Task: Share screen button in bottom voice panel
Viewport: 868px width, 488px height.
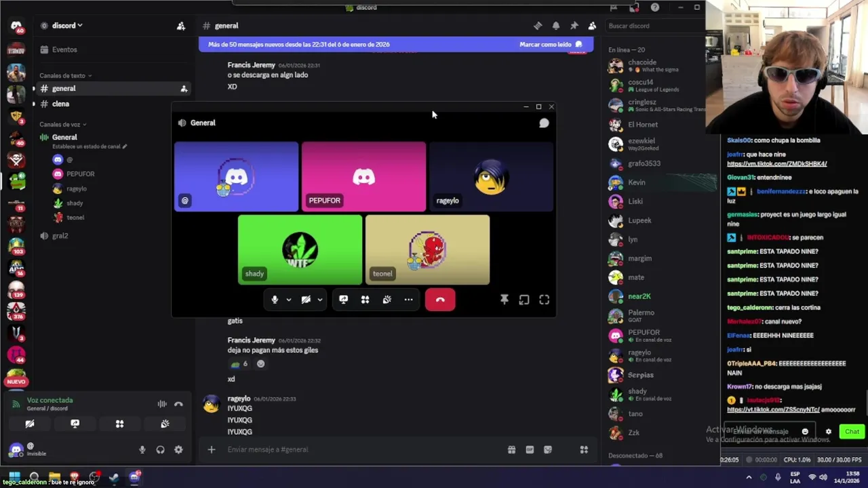Action: point(75,424)
